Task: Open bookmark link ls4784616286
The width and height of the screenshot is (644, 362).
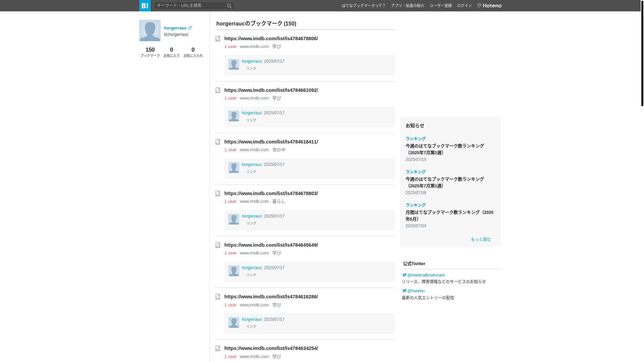Action: (x=271, y=297)
